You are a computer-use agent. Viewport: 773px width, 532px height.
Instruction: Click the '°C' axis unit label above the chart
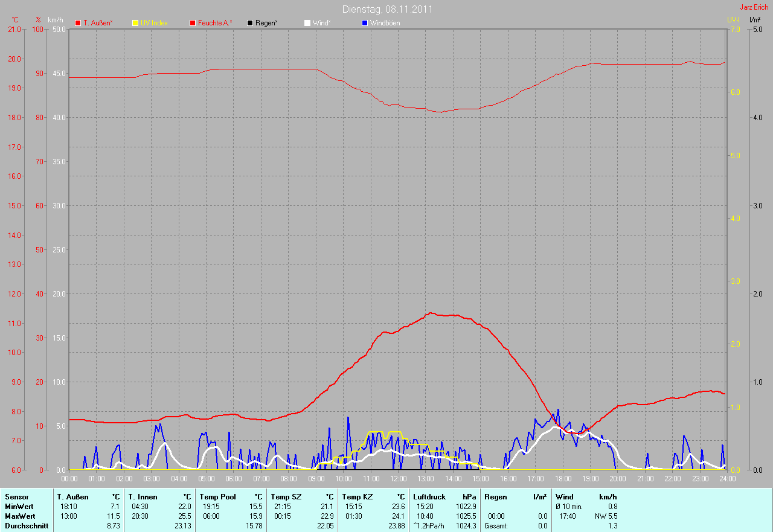pyautogui.click(x=15, y=20)
